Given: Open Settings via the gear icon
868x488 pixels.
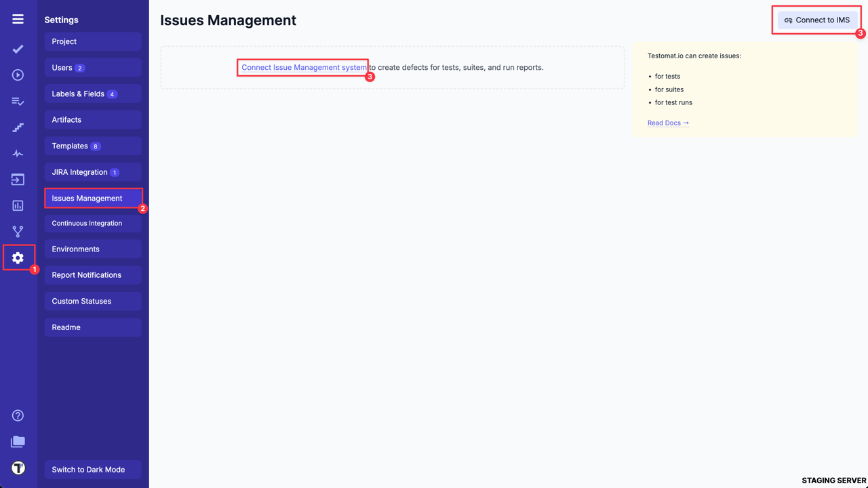Looking at the screenshot, I should (x=18, y=258).
